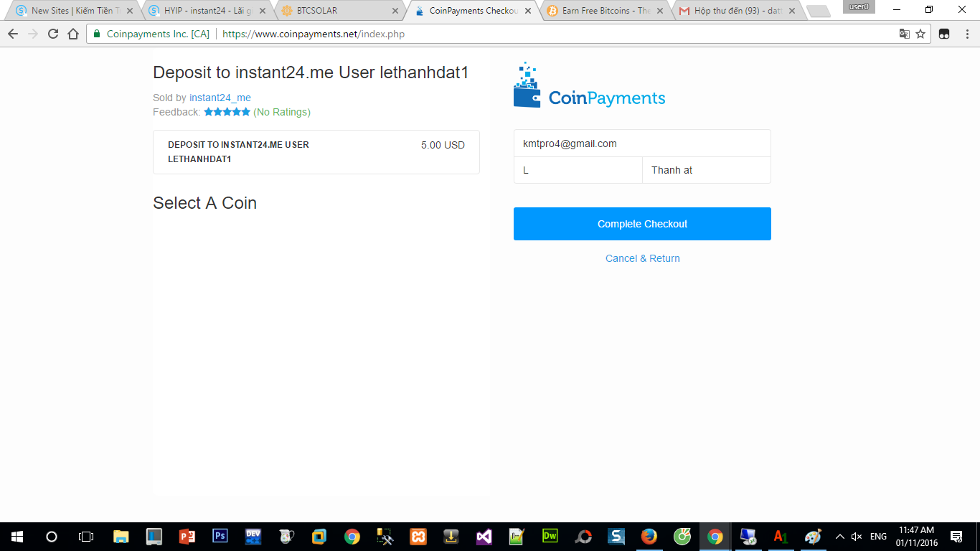Open Cortana search circle
This screenshot has height=551, width=980.
51,537
